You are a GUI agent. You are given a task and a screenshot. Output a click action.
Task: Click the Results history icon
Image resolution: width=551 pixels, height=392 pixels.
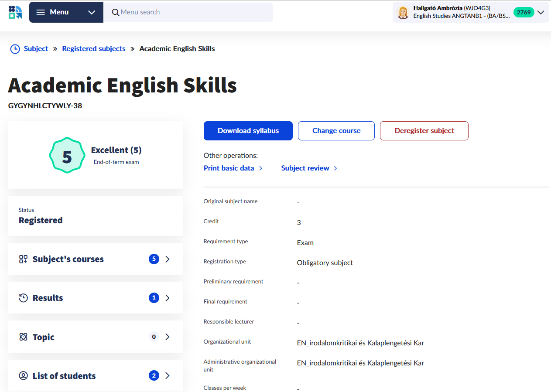pos(23,298)
